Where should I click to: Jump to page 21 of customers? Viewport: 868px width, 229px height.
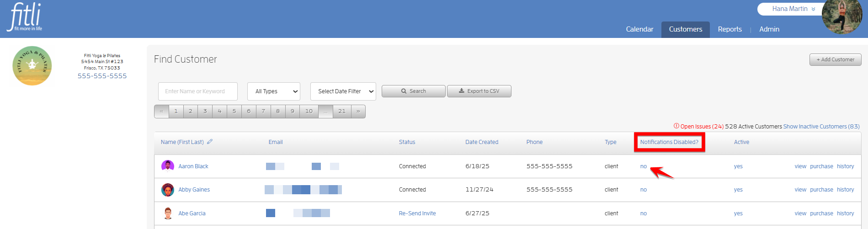pyautogui.click(x=342, y=111)
